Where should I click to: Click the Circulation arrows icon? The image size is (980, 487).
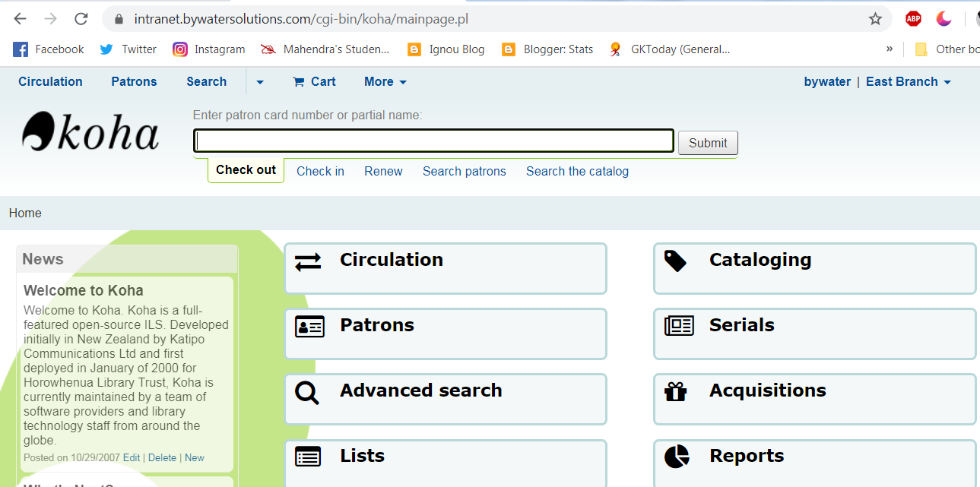[308, 262]
